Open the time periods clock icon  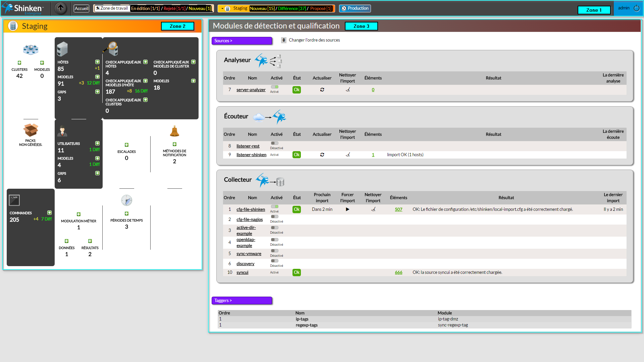pos(126,200)
